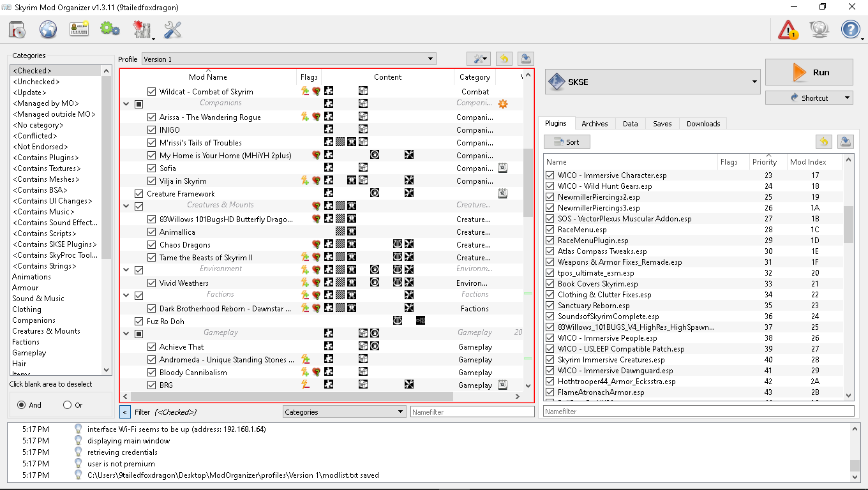Click the conflict flag on Andromeda row

[305, 359]
